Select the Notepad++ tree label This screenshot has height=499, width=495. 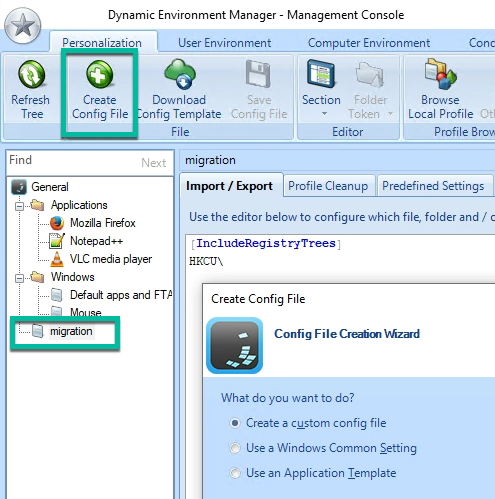[96, 241]
